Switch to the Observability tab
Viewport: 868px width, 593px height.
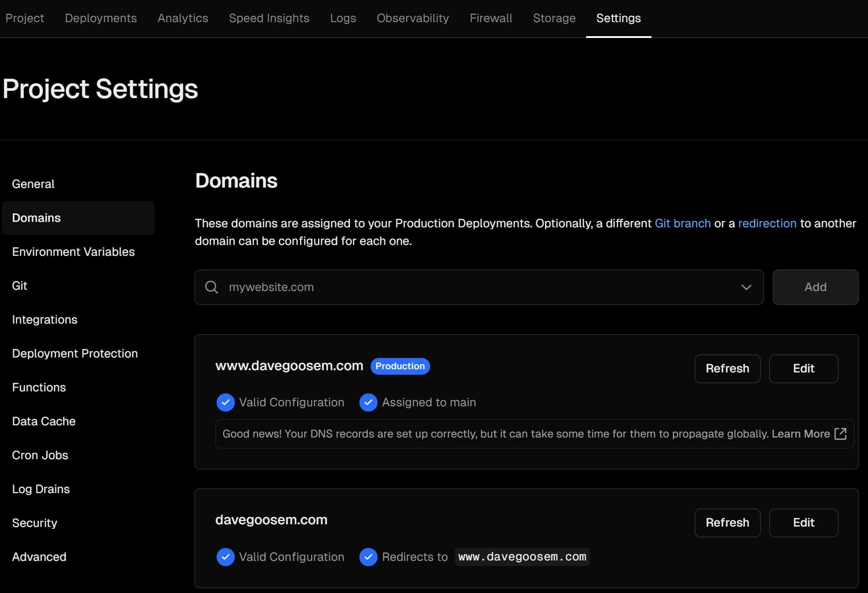(413, 18)
